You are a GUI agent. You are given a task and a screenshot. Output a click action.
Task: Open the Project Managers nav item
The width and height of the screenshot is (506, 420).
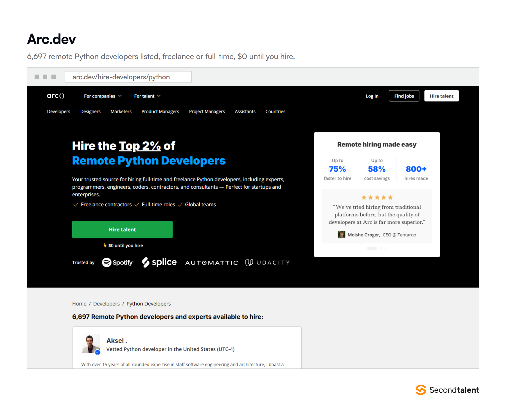tap(207, 112)
